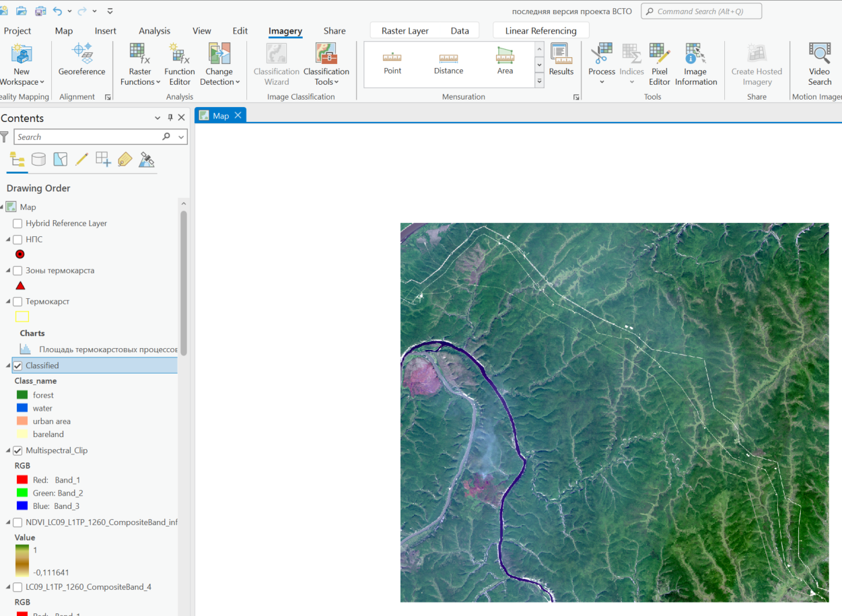
Task: Open the Image Information tool
Action: pyautogui.click(x=696, y=60)
